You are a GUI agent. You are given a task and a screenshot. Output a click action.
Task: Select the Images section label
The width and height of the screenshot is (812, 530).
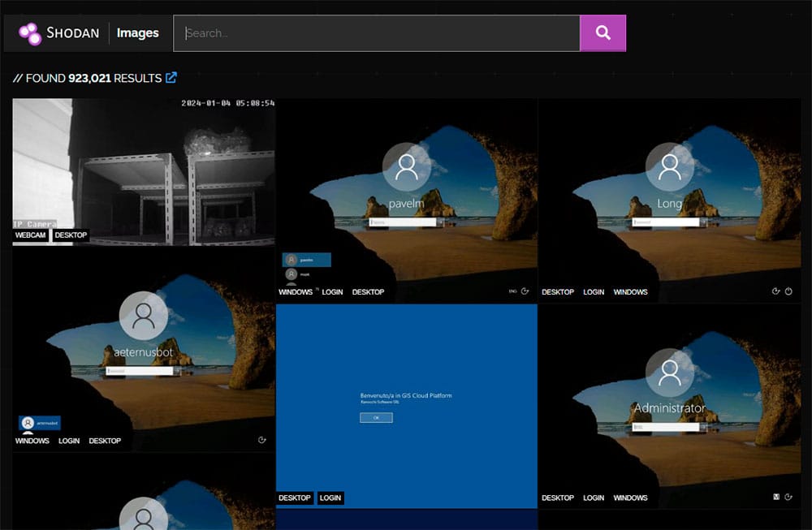click(138, 33)
